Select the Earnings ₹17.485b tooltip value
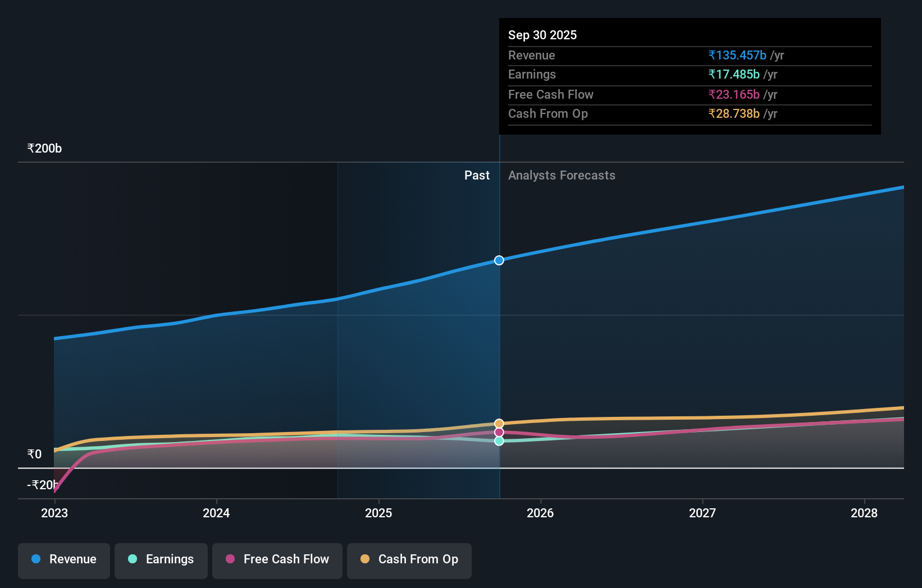The height and width of the screenshot is (588, 922). (x=733, y=74)
